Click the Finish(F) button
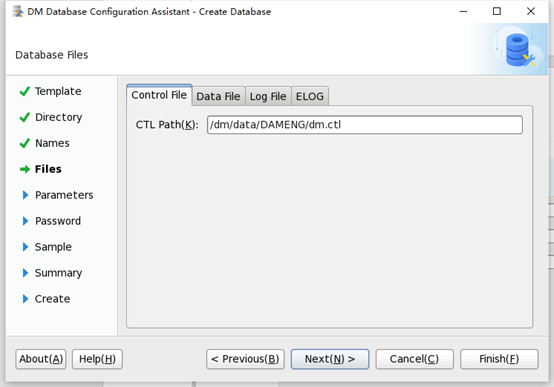This screenshot has width=554, height=387. point(499,359)
